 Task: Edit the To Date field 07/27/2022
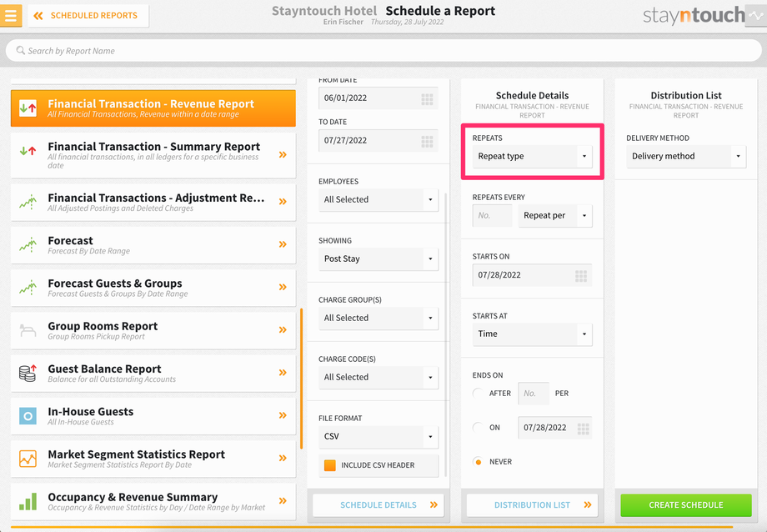coord(378,140)
